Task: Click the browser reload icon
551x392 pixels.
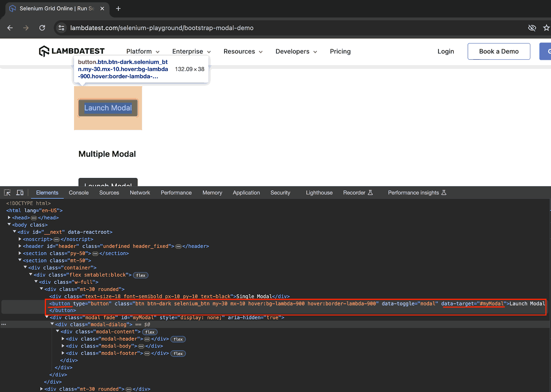Action: [x=42, y=28]
